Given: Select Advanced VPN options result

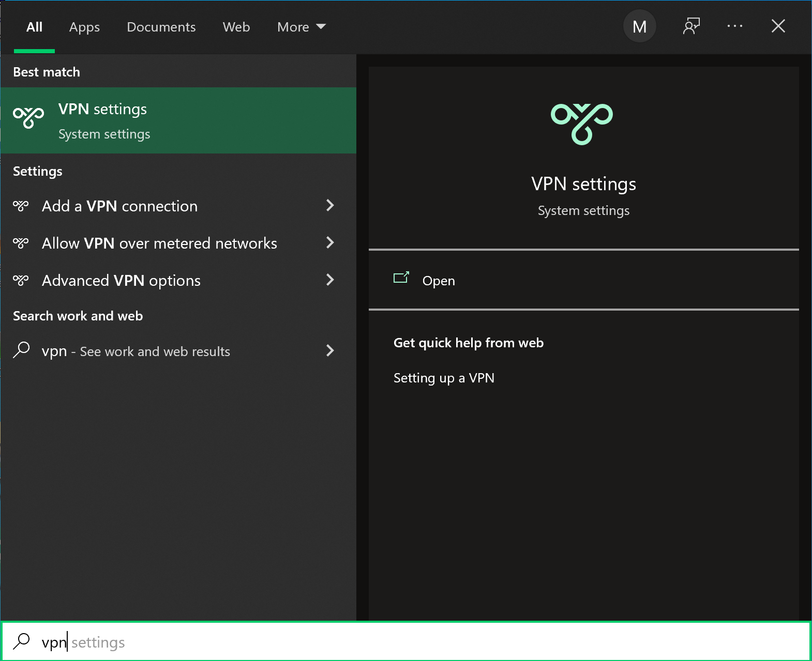Looking at the screenshot, I should [x=178, y=281].
